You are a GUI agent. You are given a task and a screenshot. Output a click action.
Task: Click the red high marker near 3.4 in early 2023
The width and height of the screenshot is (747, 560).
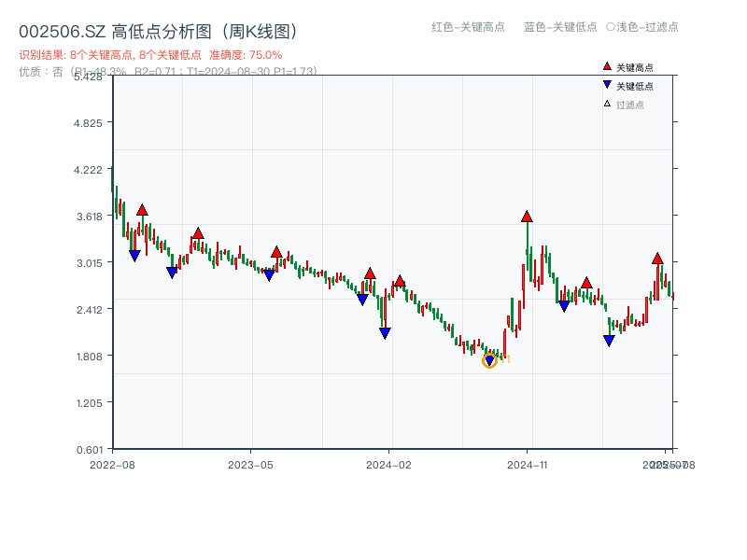tap(198, 233)
